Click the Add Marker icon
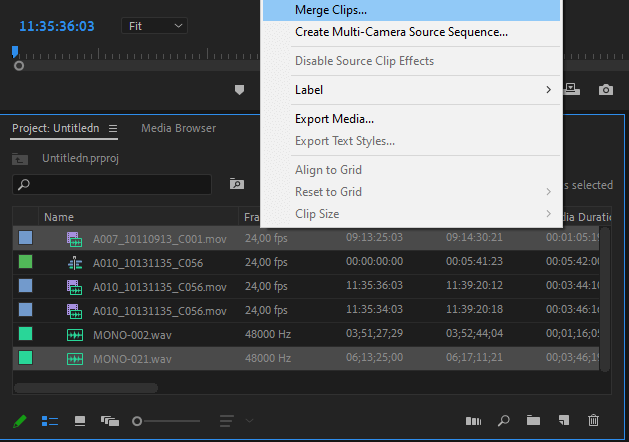This screenshot has width=629, height=442. (x=239, y=90)
